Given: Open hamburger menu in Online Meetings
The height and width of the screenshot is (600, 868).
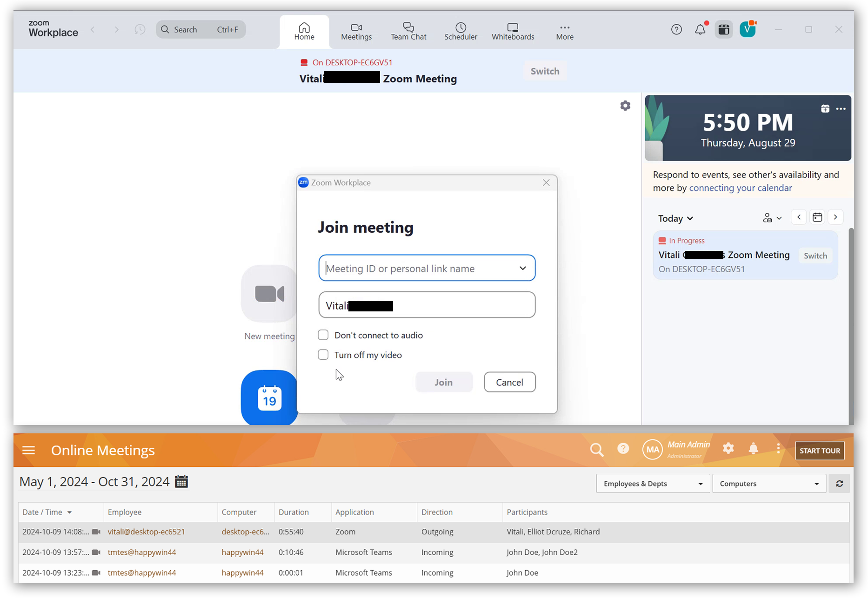Looking at the screenshot, I should pyautogui.click(x=28, y=450).
